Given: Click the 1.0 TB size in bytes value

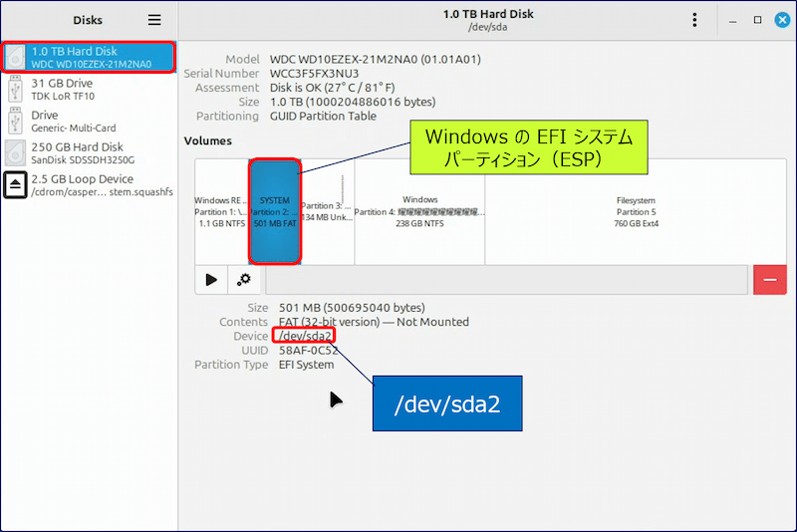Looking at the screenshot, I should tap(353, 102).
